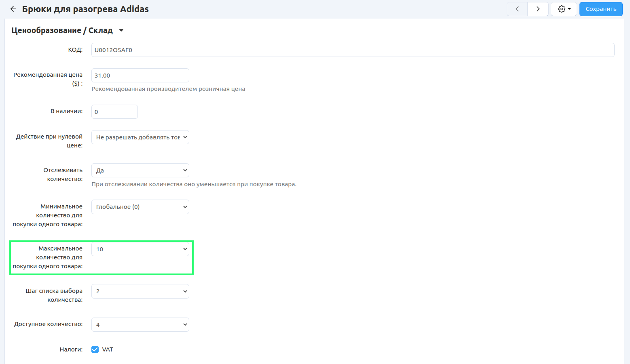Go back using the left arrow icon
The width and height of the screenshot is (630, 364).
click(13, 9)
